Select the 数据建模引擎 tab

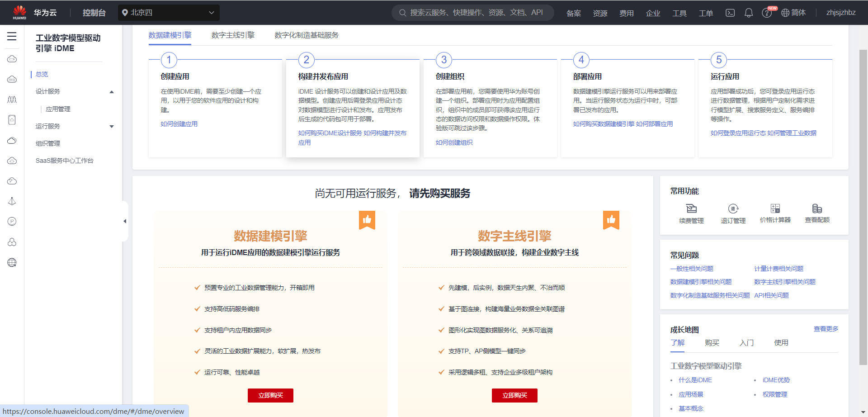(170, 35)
